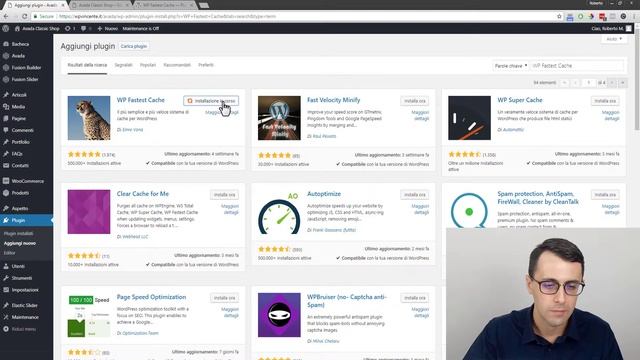Open Maggiori dettagli for Autoptimize
The image size is (640, 360).
(420, 209)
